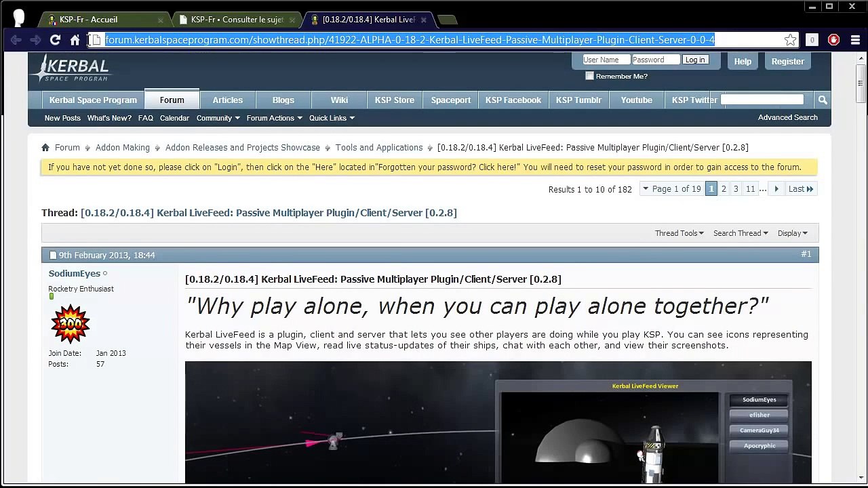
Task: Click the 300 badge avatar of SodiumEyes
Action: point(71,324)
